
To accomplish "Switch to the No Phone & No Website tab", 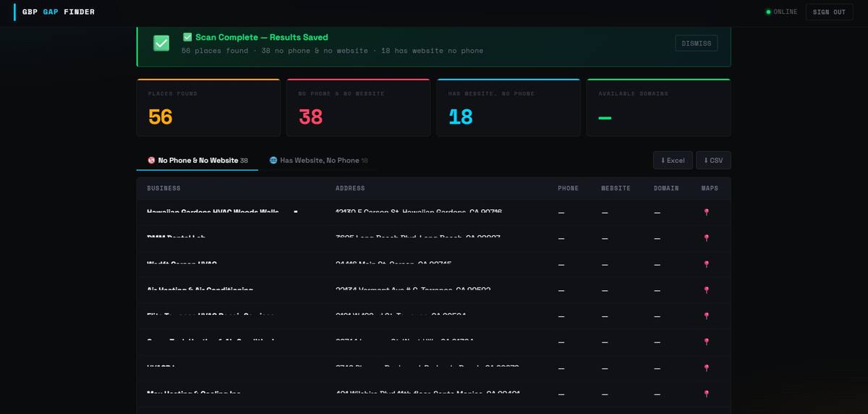I will (x=197, y=160).
